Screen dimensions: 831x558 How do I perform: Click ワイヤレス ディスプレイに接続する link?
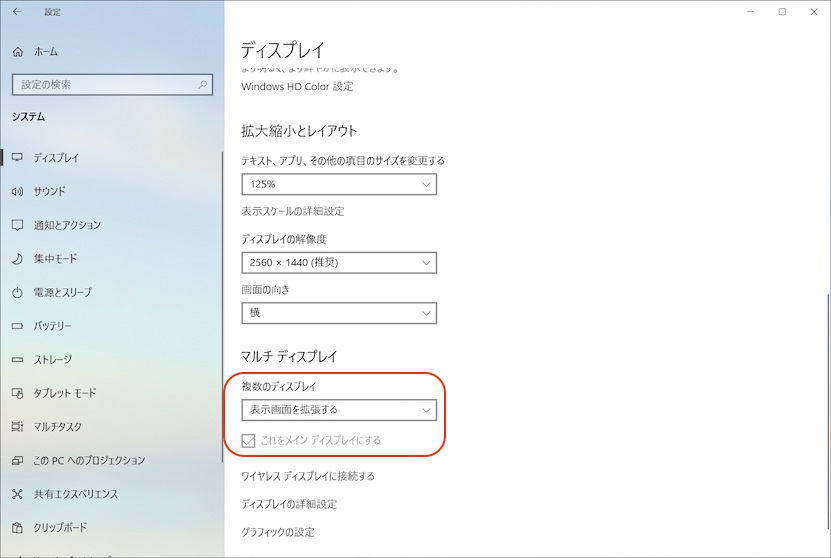point(308,476)
